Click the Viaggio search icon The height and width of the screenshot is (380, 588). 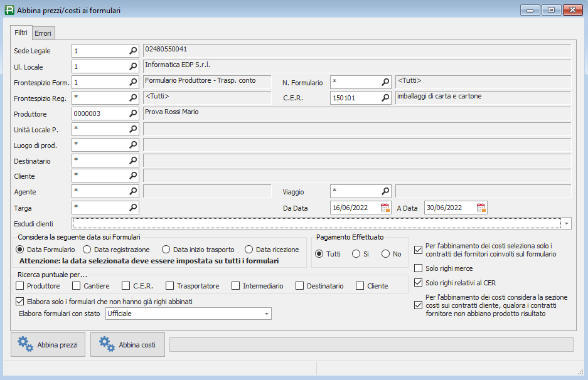click(x=385, y=191)
